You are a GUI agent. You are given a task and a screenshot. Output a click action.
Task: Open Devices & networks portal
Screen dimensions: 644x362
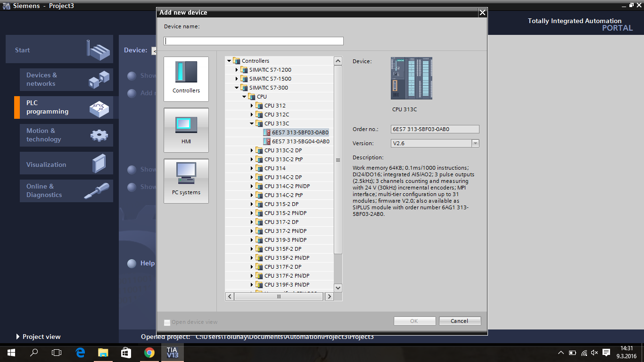[66, 79]
